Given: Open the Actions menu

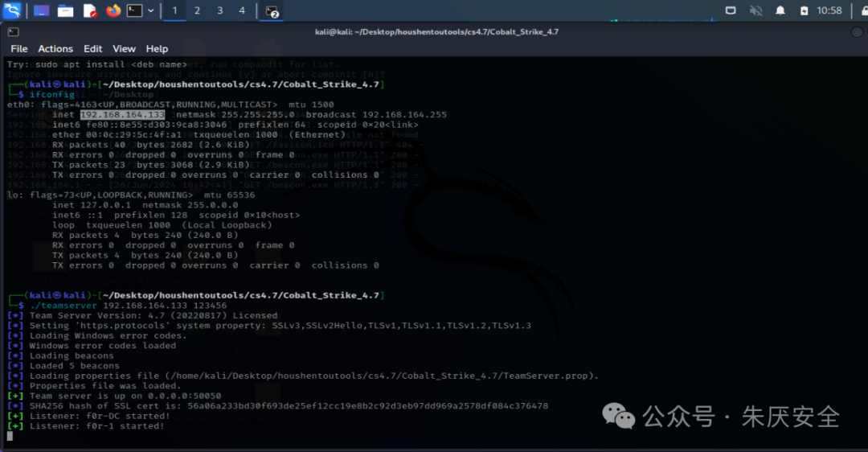Looking at the screenshot, I should (x=55, y=49).
